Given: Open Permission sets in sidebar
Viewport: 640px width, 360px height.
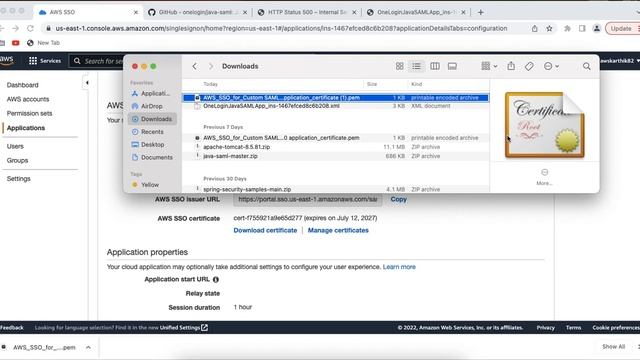Looking at the screenshot, I should (x=29, y=113).
